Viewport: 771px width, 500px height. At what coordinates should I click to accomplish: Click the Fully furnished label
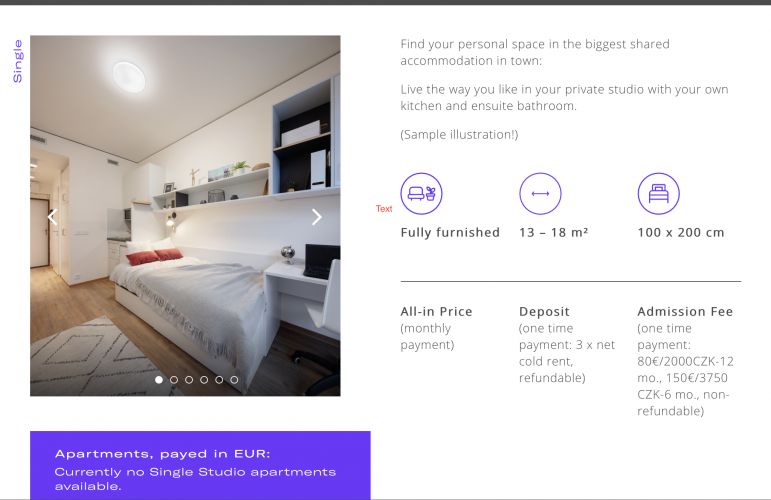pos(450,232)
